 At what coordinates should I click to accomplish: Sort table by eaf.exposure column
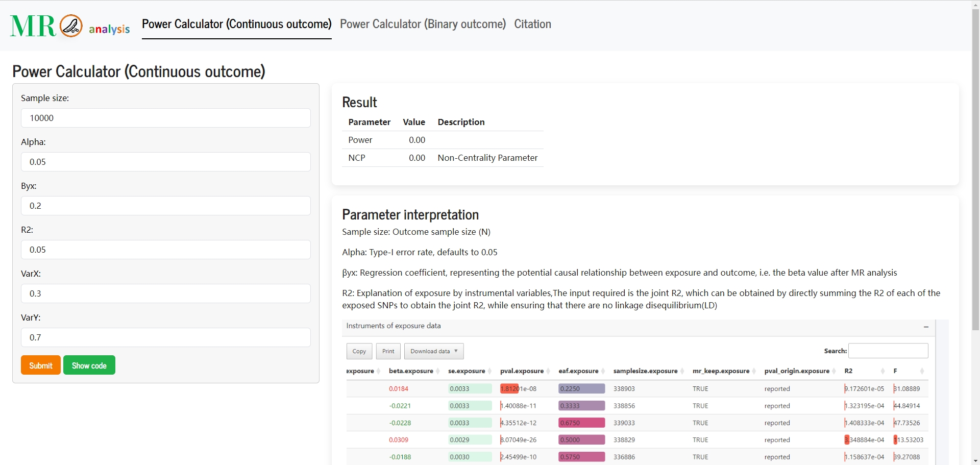(581, 371)
